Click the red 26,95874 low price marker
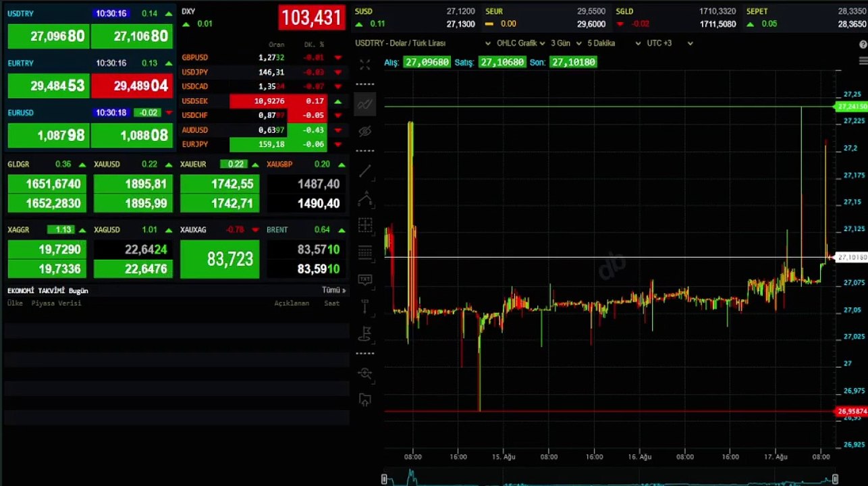This screenshot has width=868, height=486. pyautogui.click(x=852, y=411)
